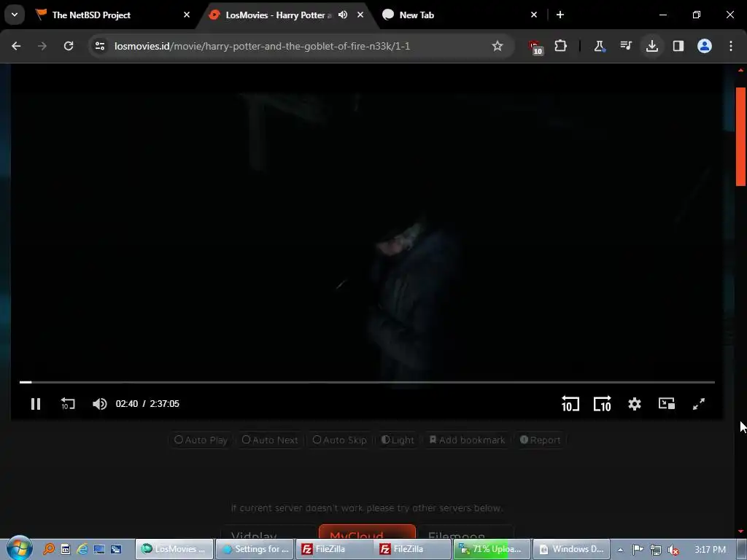Enter fullscreen video mode
The image size is (747, 560).
(698, 404)
